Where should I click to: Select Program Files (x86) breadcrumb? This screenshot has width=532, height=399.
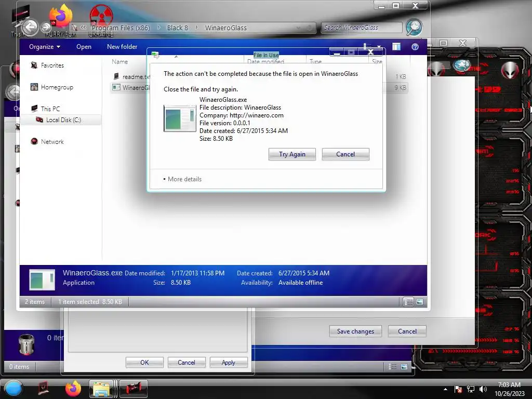click(121, 28)
